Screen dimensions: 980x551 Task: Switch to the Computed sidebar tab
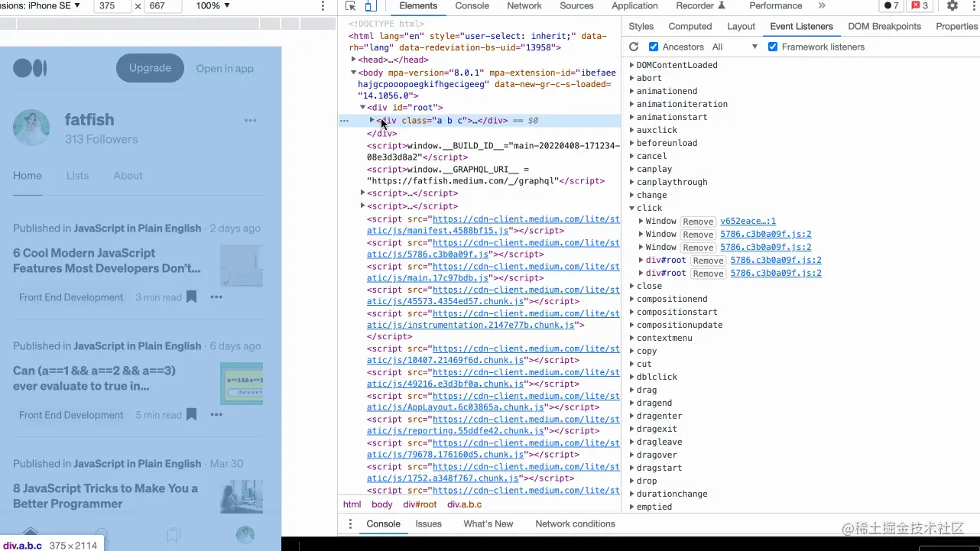tap(690, 26)
